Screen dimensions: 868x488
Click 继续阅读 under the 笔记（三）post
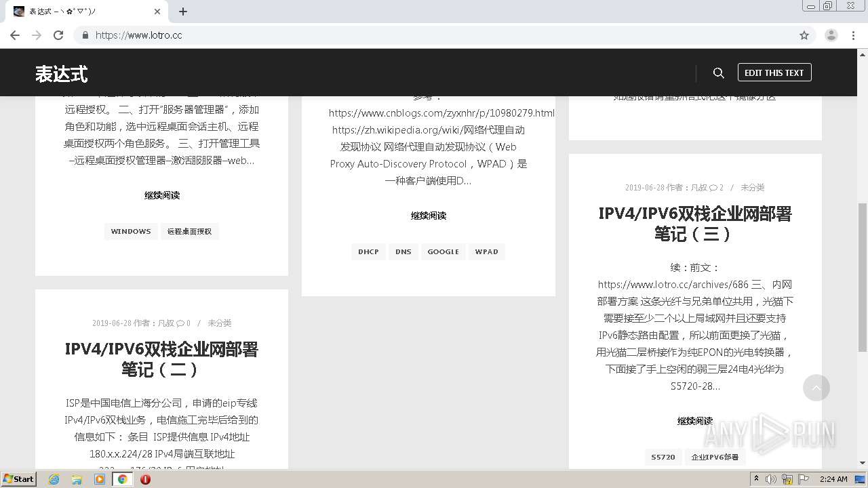click(x=695, y=421)
